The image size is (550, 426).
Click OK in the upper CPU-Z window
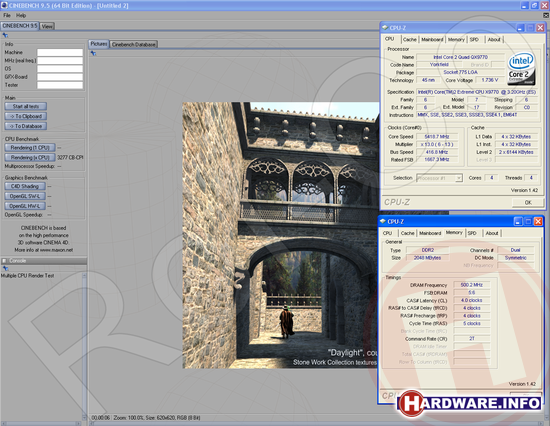click(528, 202)
